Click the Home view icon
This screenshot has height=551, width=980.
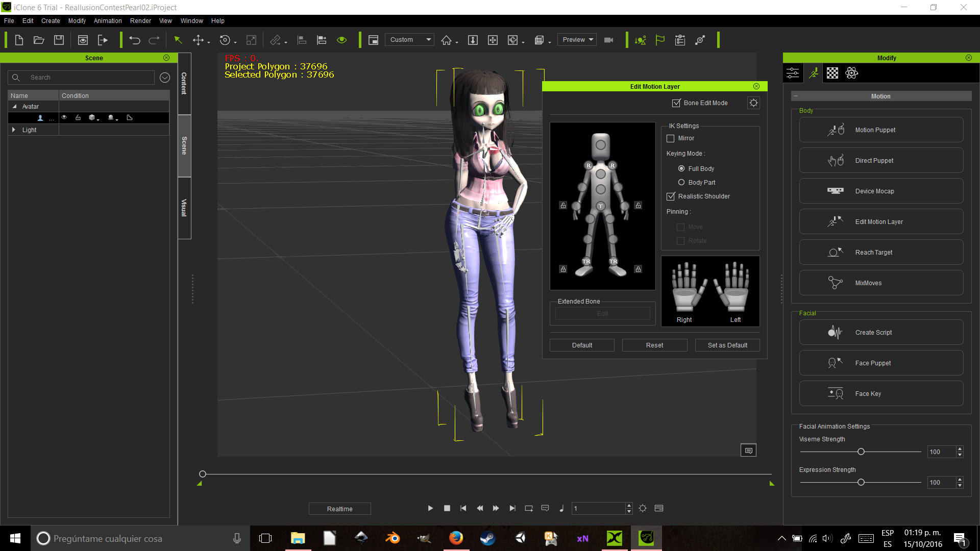click(446, 40)
